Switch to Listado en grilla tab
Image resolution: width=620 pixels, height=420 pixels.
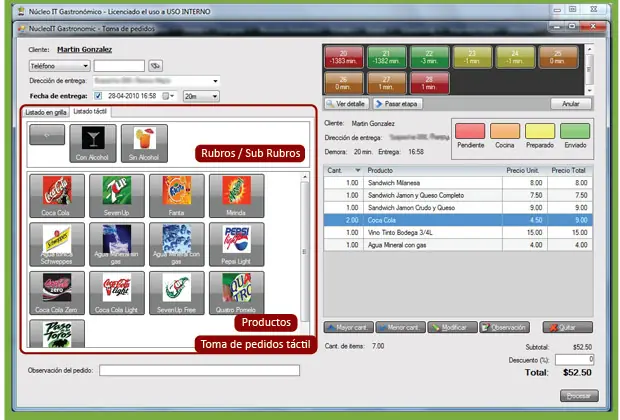point(46,112)
